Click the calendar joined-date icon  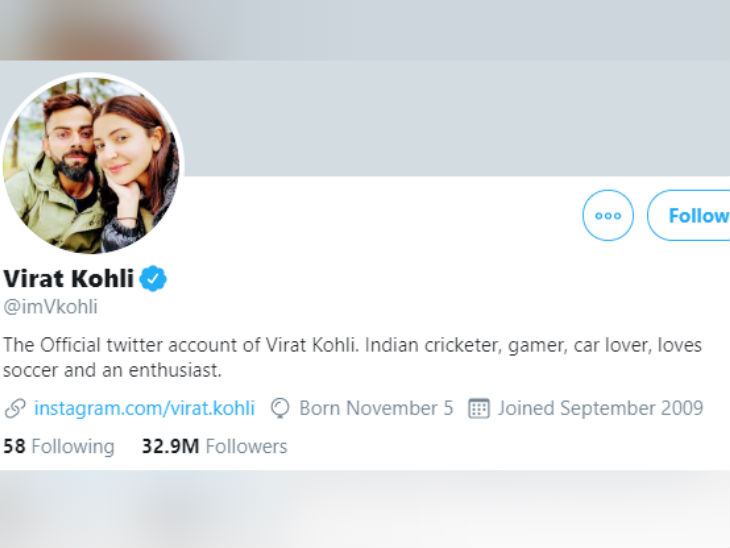pyautogui.click(x=479, y=408)
